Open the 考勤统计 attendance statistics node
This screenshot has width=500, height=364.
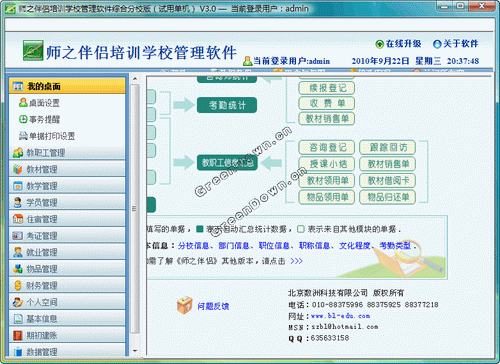coord(227,105)
